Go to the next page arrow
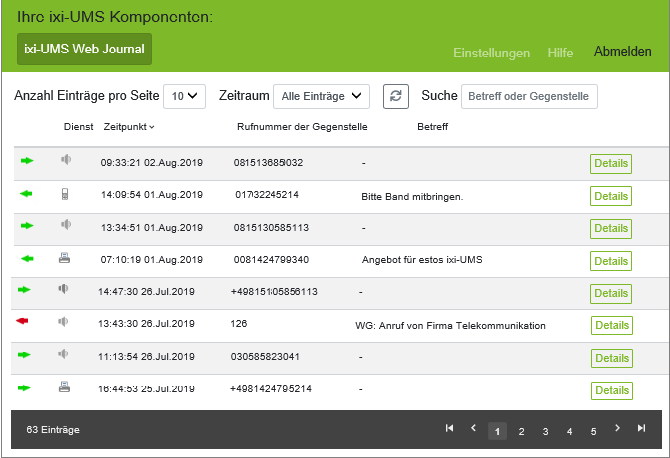Screen dimensions: 670x458 click(x=618, y=429)
